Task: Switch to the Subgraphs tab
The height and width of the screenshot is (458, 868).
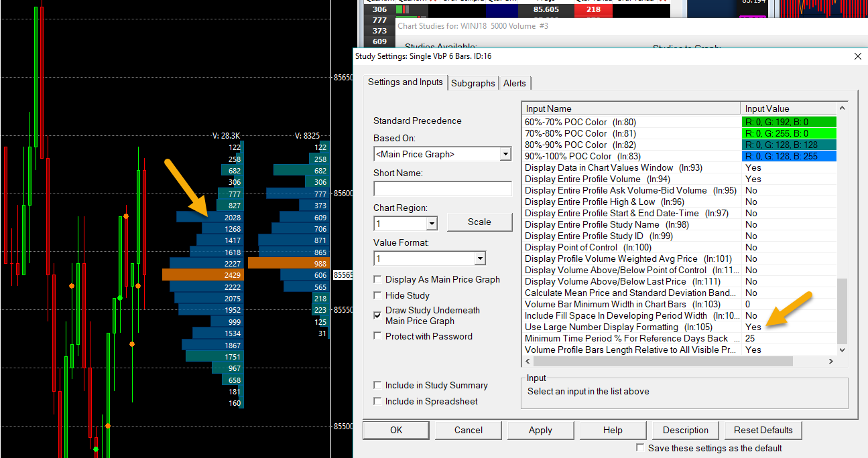Action: click(x=473, y=83)
